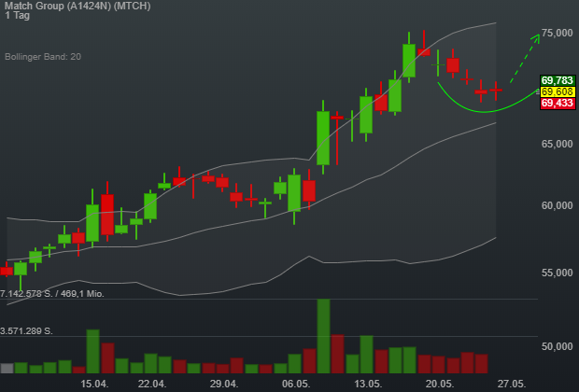Click the red 69,433 price tag
The height and width of the screenshot is (392, 579).
coord(558,103)
